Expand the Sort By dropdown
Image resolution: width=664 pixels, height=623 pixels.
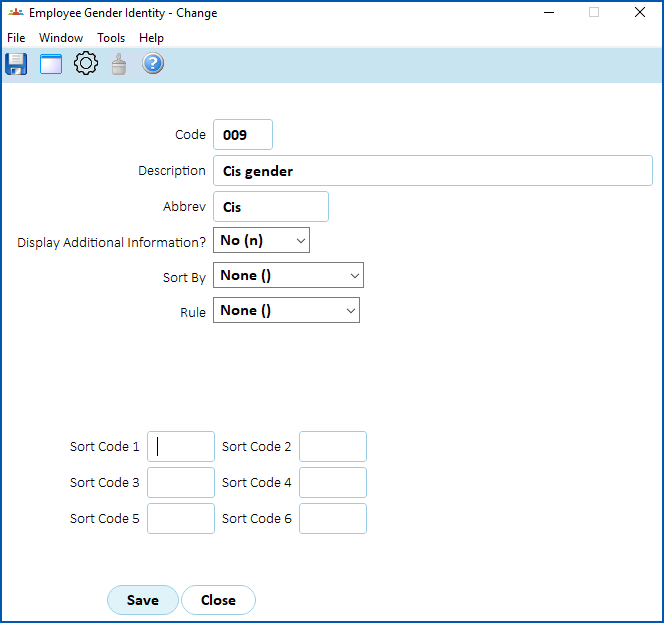(x=288, y=275)
